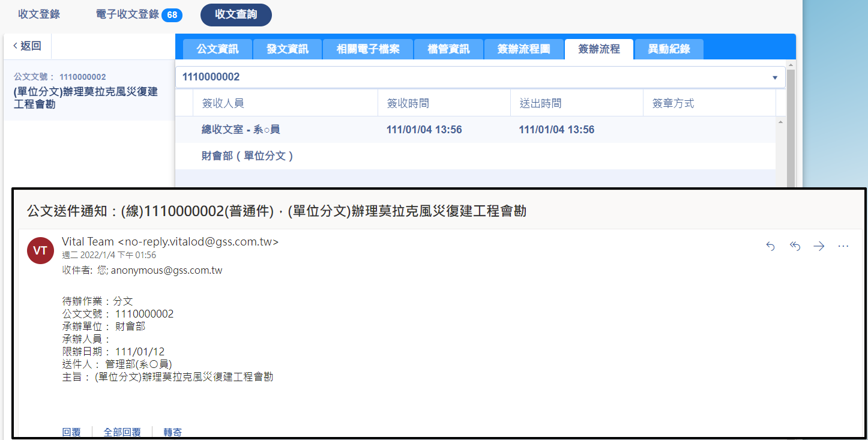868x440 pixels.
Task: Open the 發文資訊 tab
Action: click(x=288, y=49)
